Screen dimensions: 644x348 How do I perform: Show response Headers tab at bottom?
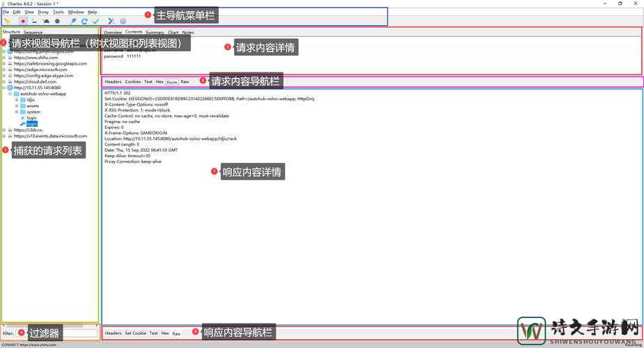[x=113, y=333]
